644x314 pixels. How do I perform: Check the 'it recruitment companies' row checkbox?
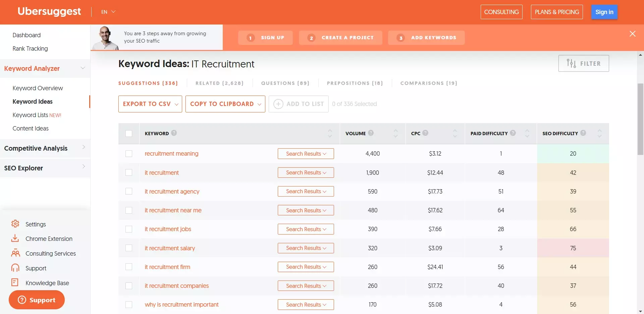[x=129, y=286]
